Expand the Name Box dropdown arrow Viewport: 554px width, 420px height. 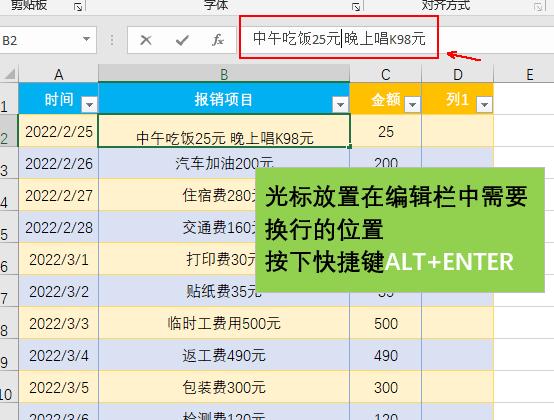pyautogui.click(x=86, y=40)
